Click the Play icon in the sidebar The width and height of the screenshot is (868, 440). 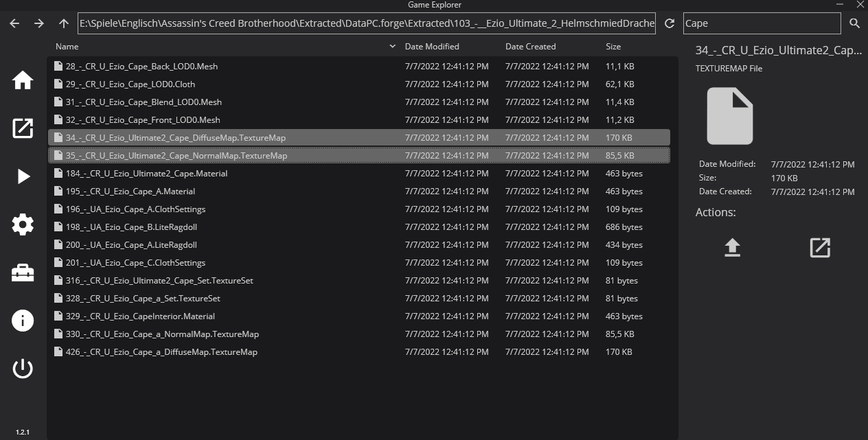point(23,176)
